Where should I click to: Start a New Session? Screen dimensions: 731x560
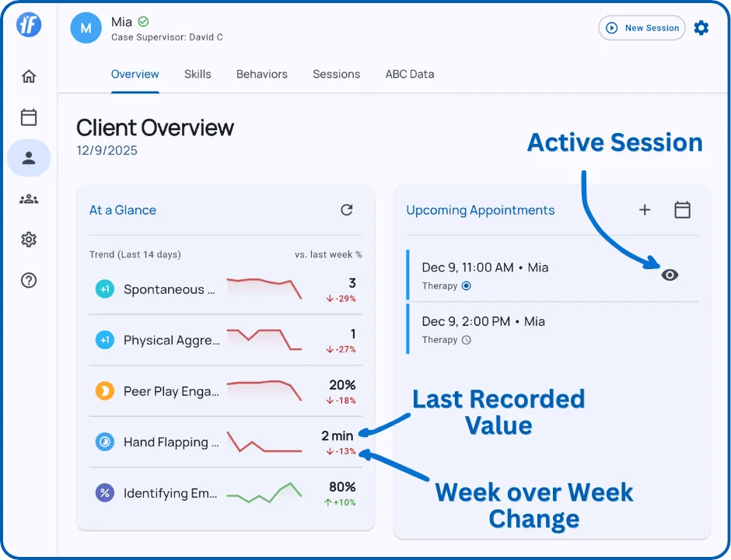(x=642, y=27)
